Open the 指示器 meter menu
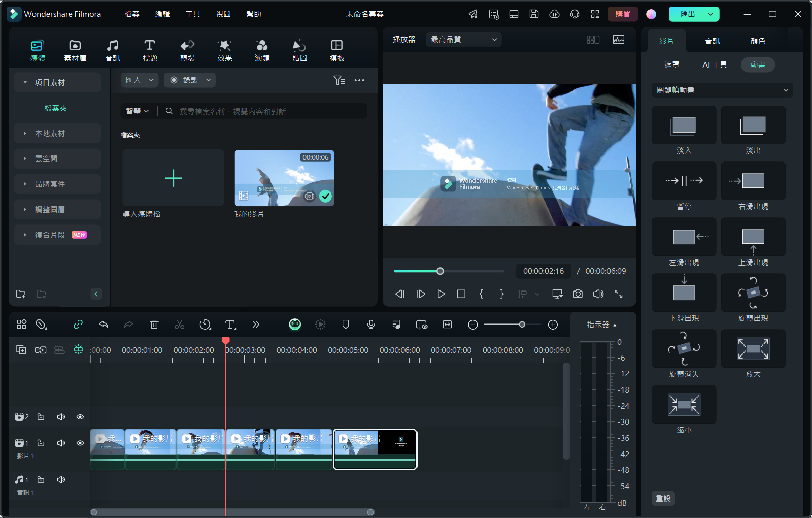The height and width of the screenshot is (518, 812). pos(601,325)
